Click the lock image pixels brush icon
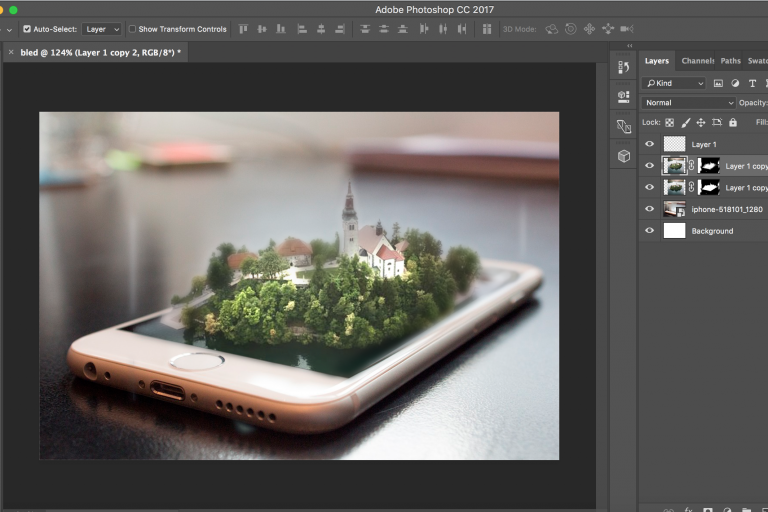 click(685, 123)
